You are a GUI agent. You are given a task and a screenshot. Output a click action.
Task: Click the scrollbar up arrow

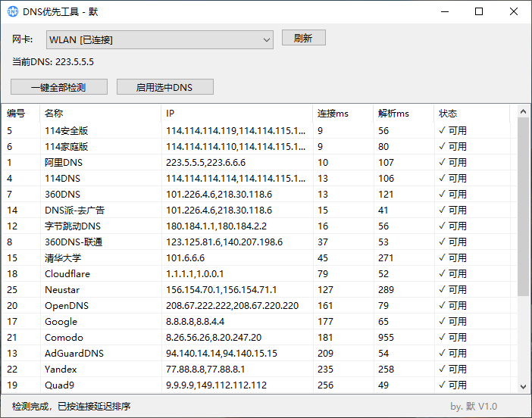523,111
